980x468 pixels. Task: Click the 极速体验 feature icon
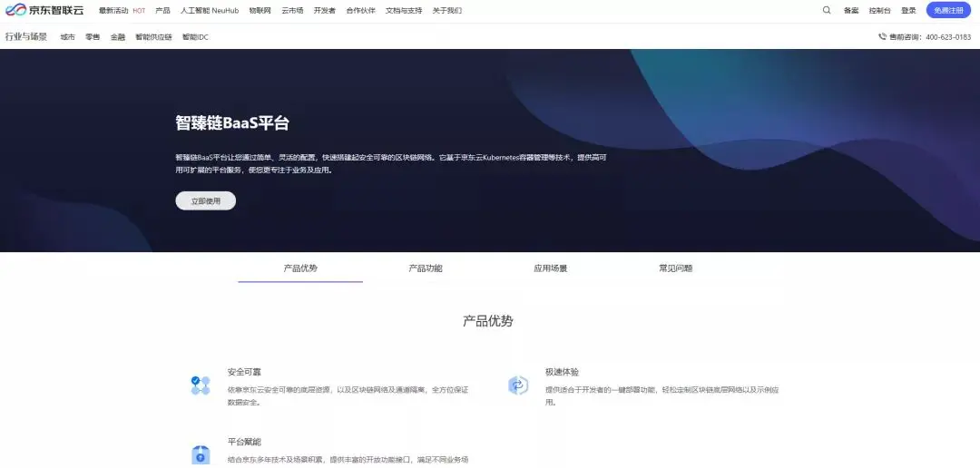(518, 385)
